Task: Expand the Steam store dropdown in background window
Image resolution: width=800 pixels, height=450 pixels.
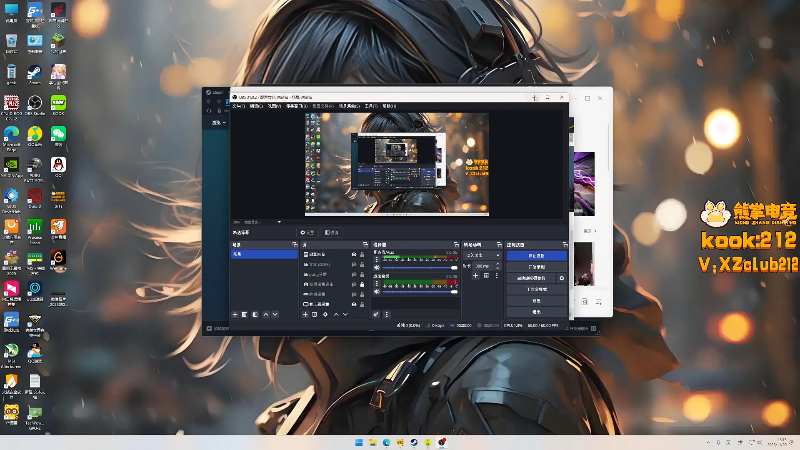Action: [x=219, y=123]
